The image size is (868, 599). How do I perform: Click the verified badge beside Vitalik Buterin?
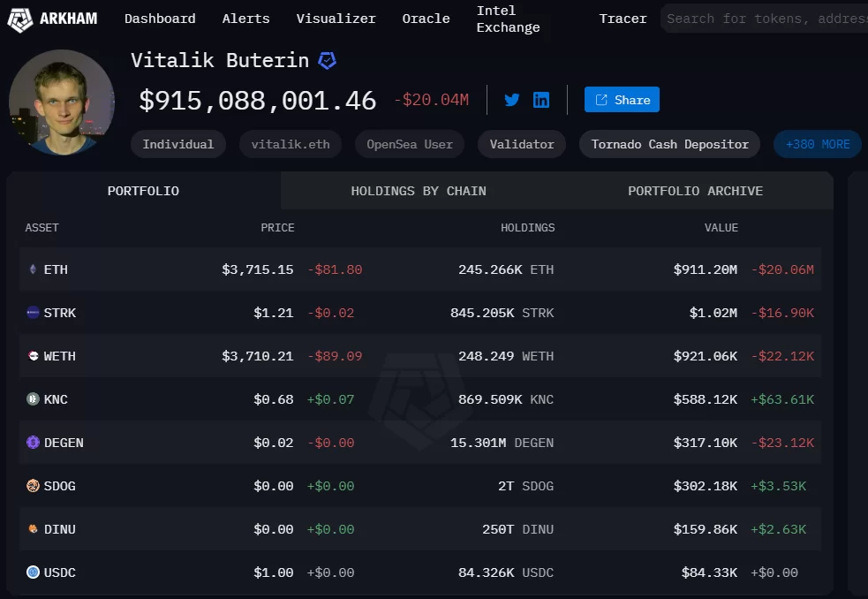tap(328, 61)
